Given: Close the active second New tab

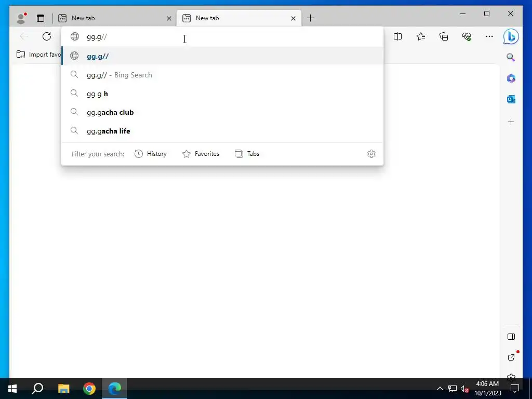Looking at the screenshot, I should [293, 18].
